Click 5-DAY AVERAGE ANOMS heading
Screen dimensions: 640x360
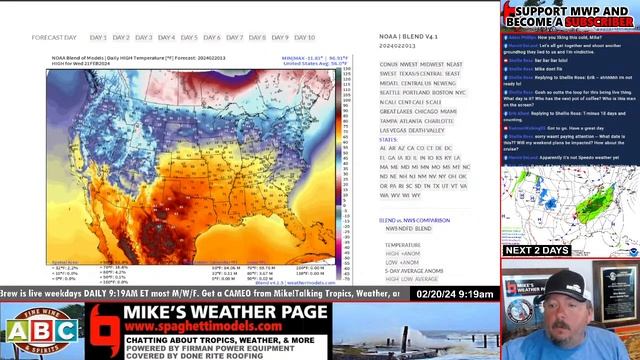pyautogui.click(x=414, y=271)
